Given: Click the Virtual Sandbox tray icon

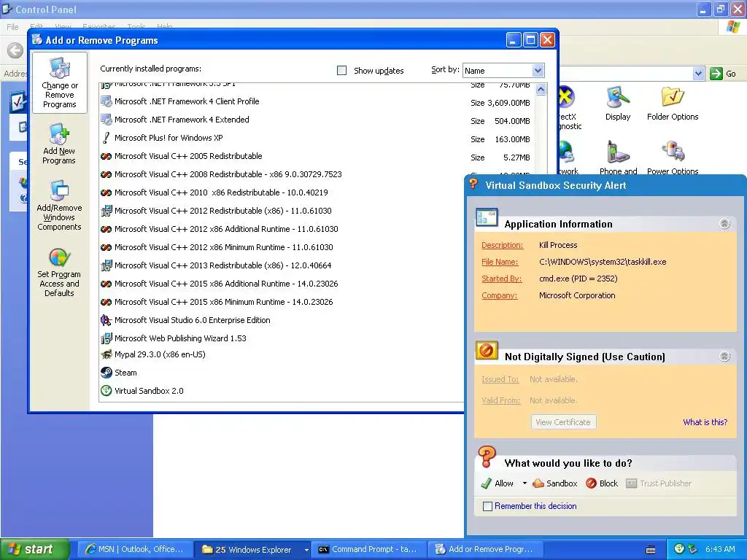Looking at the screenshot, I should coord(680,549).
